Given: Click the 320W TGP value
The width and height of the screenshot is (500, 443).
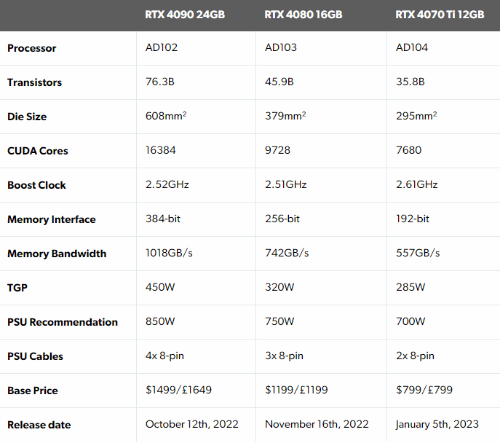Looking at the screenshot, I should (279, 287).
